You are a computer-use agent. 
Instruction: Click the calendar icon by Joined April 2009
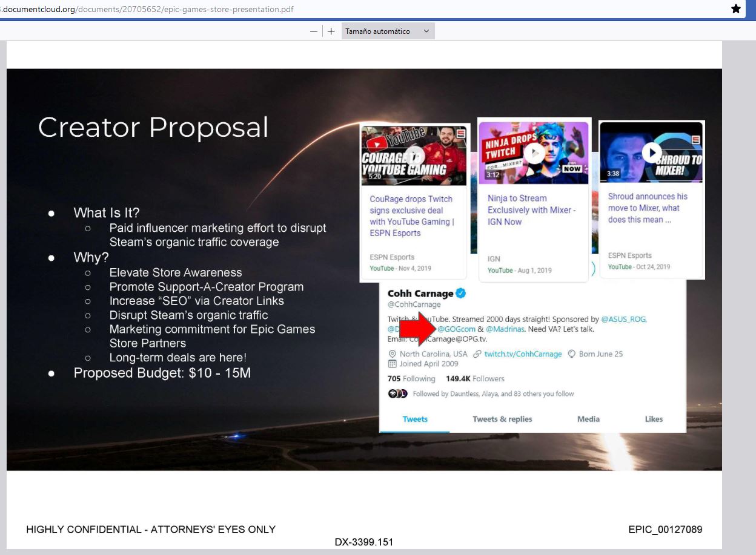(x=392, y=364)
